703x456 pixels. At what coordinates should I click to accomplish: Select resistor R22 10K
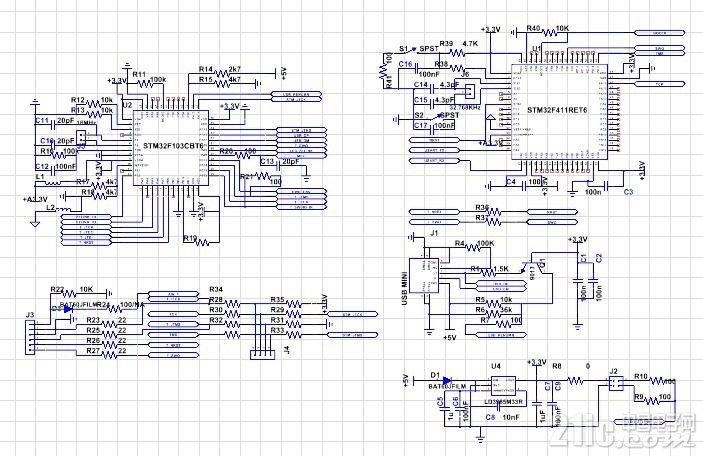[69, 294]
